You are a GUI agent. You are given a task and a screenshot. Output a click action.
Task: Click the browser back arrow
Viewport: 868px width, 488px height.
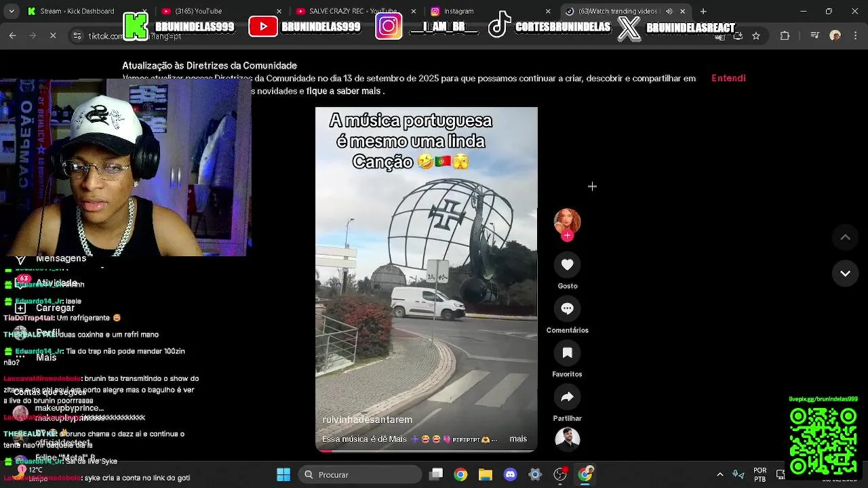click(x=12, y=35)
